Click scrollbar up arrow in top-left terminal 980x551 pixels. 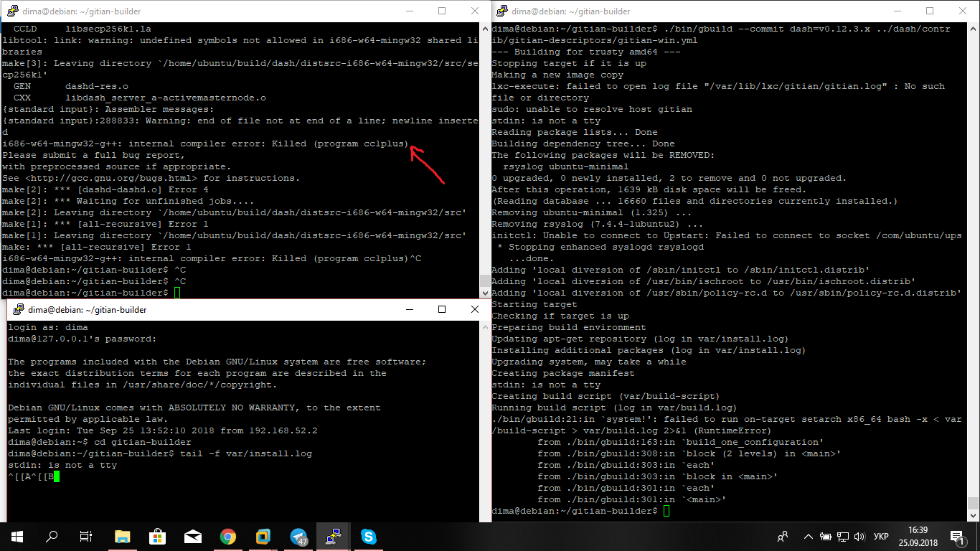[485, 28]
